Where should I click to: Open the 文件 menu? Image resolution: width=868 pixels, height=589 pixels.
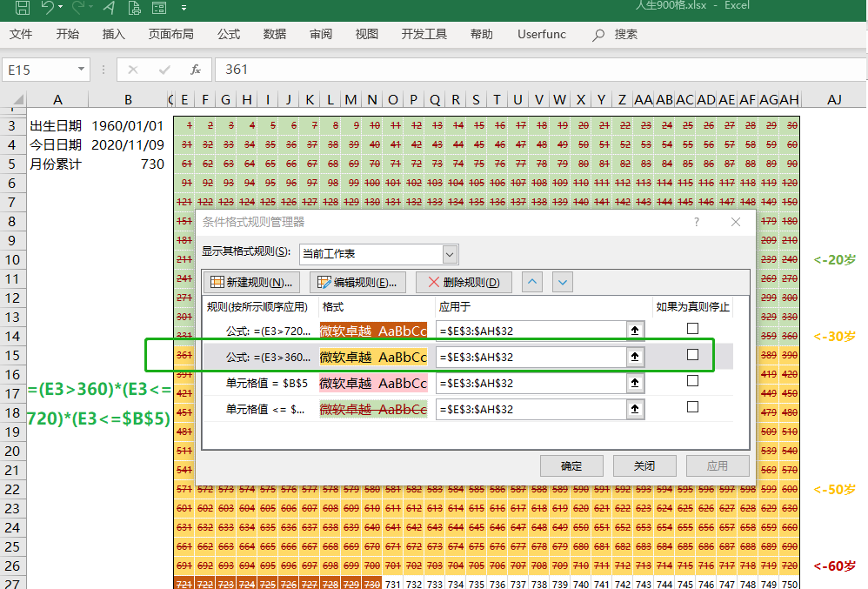point(21,34)
